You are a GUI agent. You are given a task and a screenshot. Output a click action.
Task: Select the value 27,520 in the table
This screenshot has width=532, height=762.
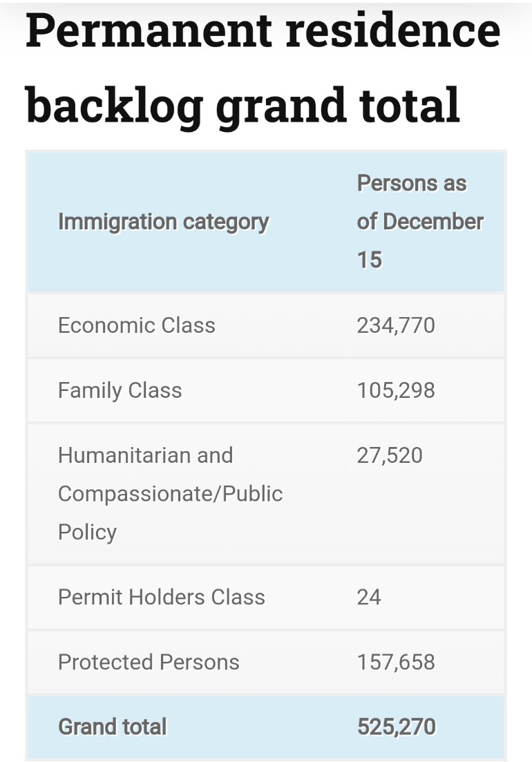point(390,455)
